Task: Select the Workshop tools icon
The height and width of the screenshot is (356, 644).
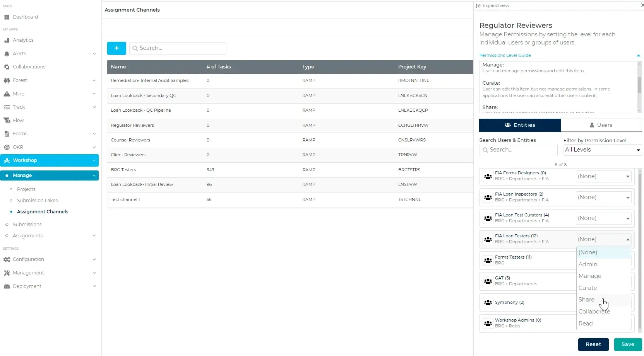Action: 7,160
